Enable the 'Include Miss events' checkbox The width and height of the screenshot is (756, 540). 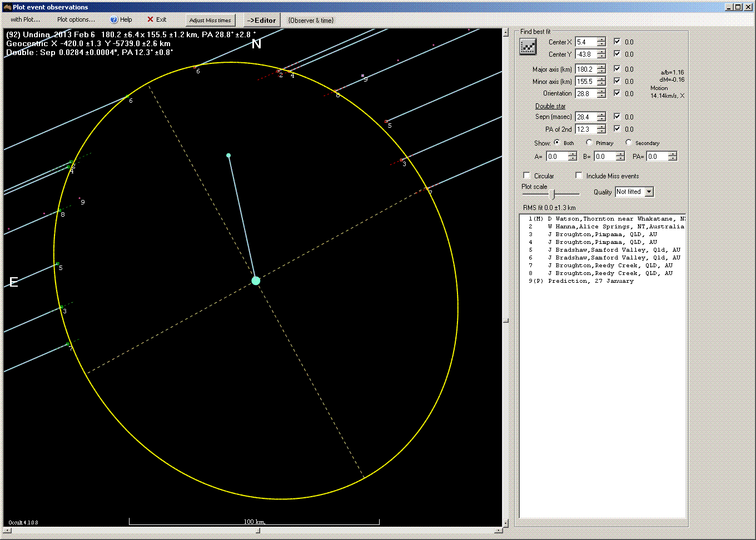579,176
